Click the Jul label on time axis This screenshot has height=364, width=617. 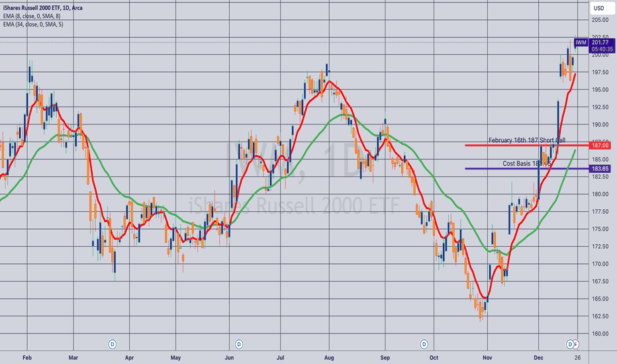(280, 357)
